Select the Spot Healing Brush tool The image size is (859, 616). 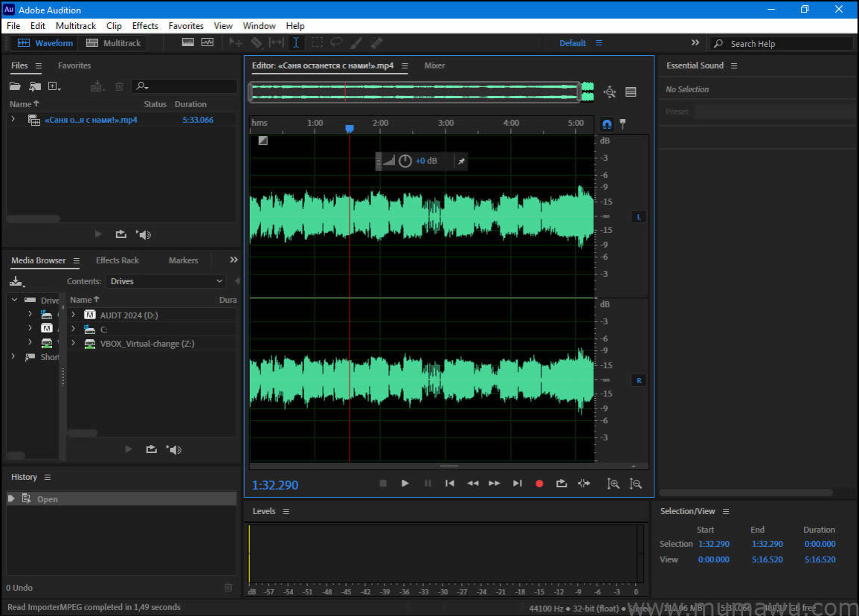coord(376,42)
